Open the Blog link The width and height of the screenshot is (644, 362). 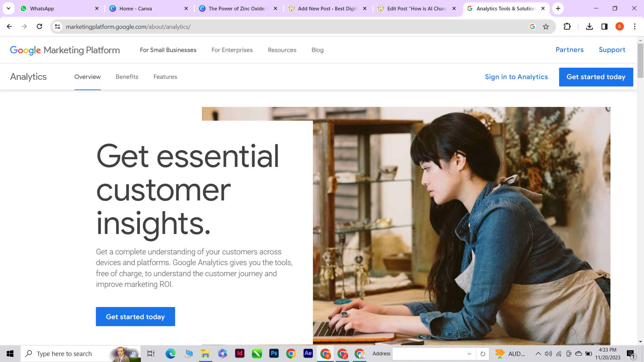317,50
